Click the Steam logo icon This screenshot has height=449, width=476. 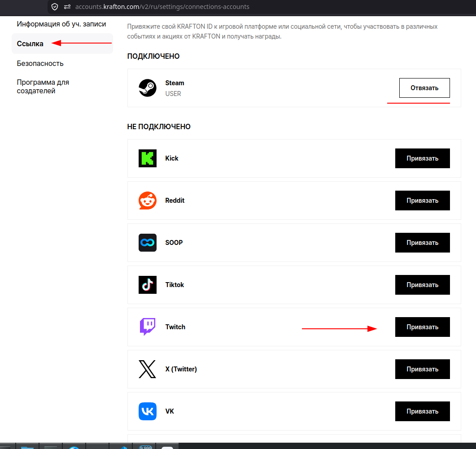coord(148,88)
